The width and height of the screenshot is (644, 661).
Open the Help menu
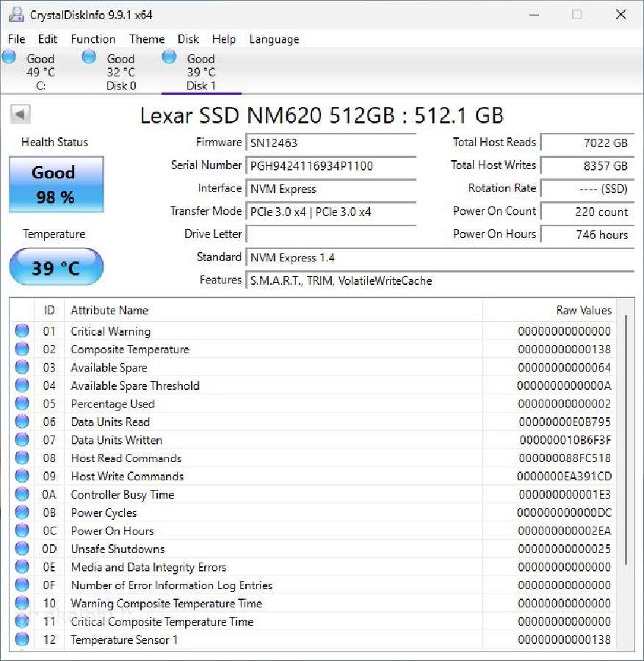[x=223, y=39]
